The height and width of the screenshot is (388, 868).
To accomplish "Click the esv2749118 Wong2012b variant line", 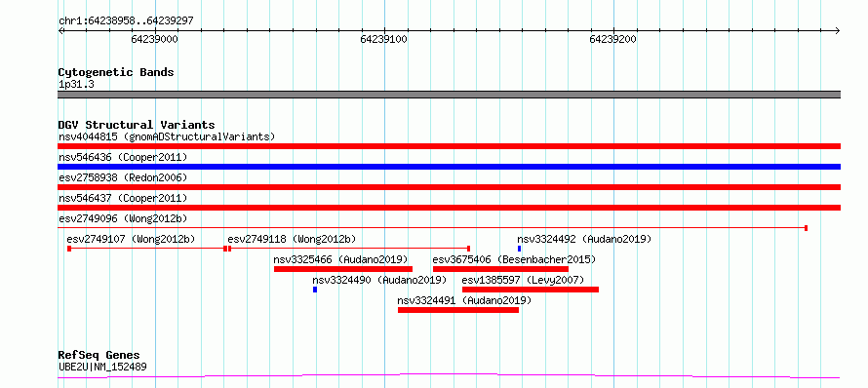I will [349, 249].
